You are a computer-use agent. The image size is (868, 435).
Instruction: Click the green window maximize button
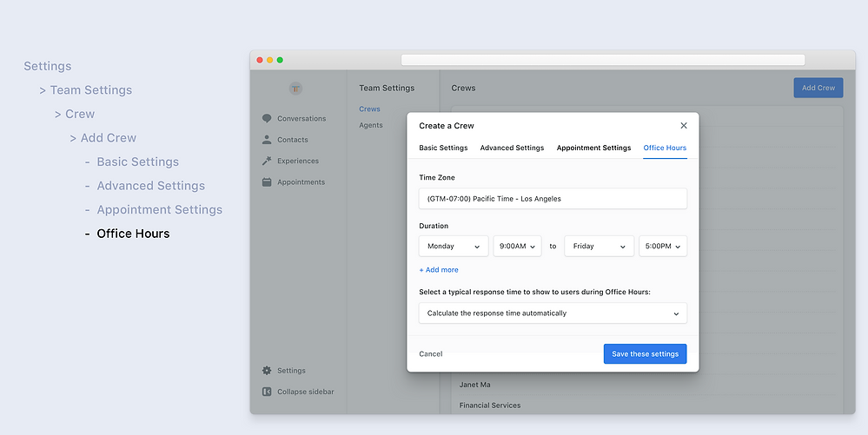coord(280,60)
